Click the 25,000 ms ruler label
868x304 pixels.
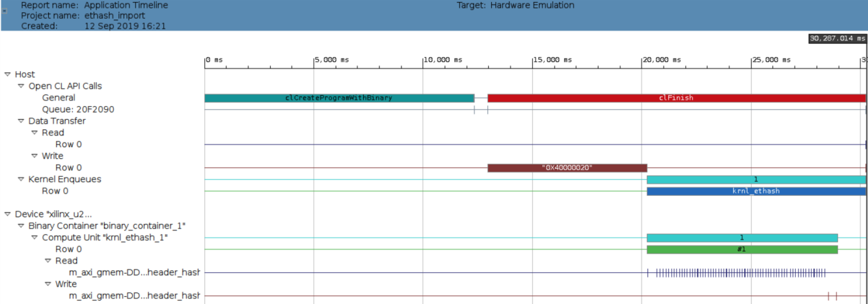click(772, 60)
